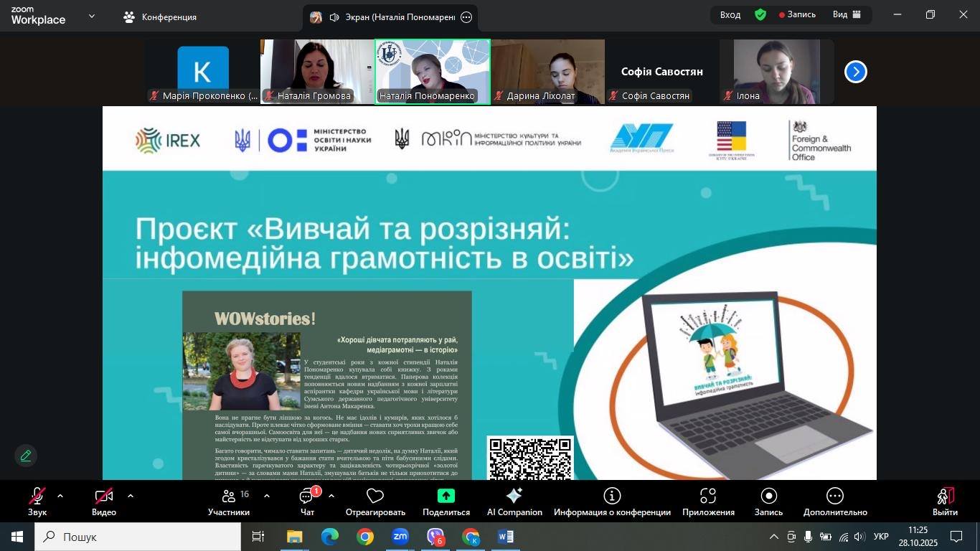
Task: Turn on camera with Видео button
Action: click(104, 501)
